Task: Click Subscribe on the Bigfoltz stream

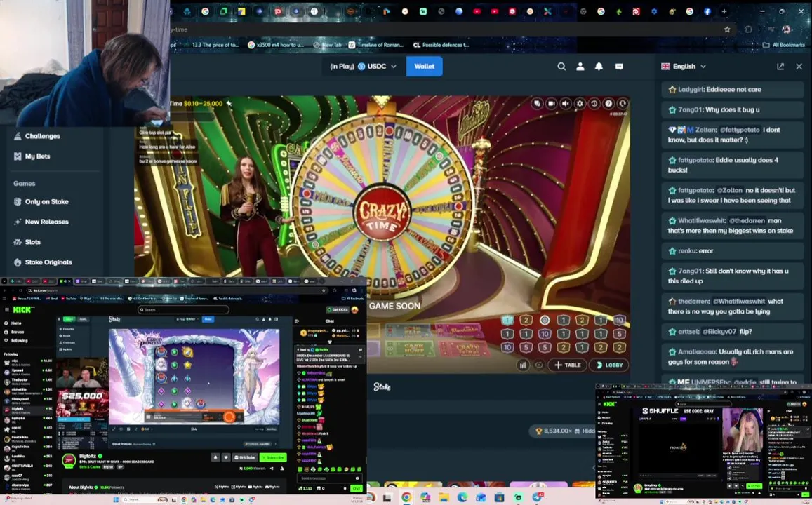Action: tap(273, 457)
